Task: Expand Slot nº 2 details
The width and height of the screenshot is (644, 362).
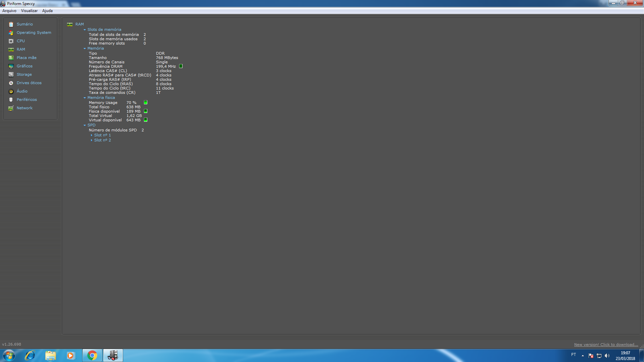Action: 92,140
